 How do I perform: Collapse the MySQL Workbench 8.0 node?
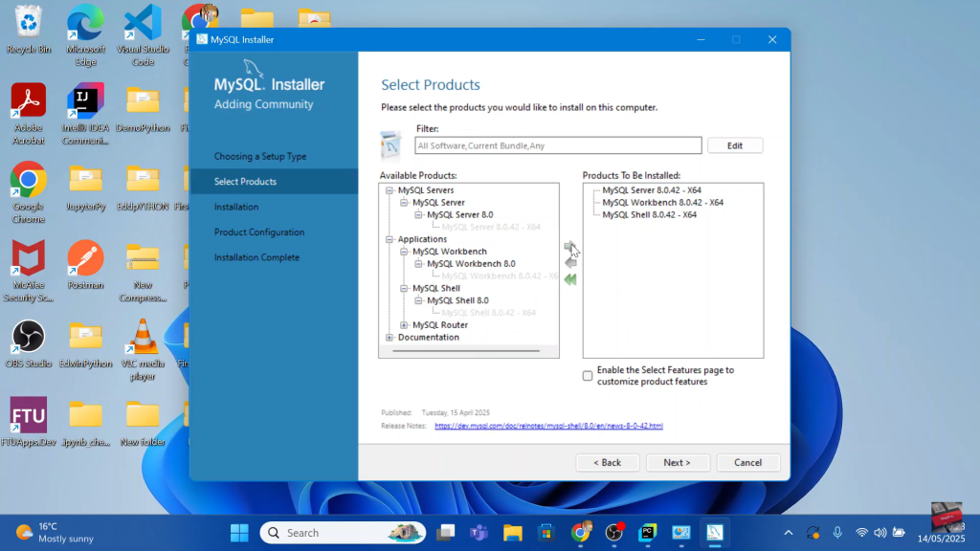[x=419, y=264]
